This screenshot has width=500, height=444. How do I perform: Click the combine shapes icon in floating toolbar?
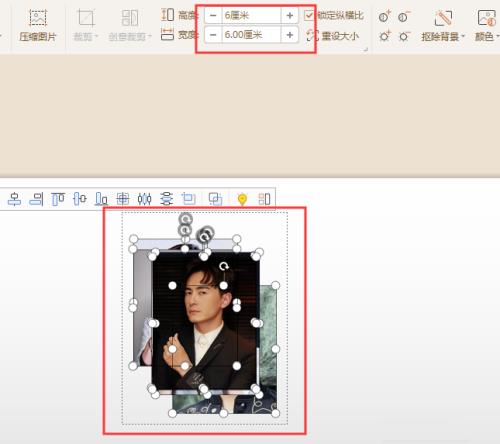coord(215,199)
